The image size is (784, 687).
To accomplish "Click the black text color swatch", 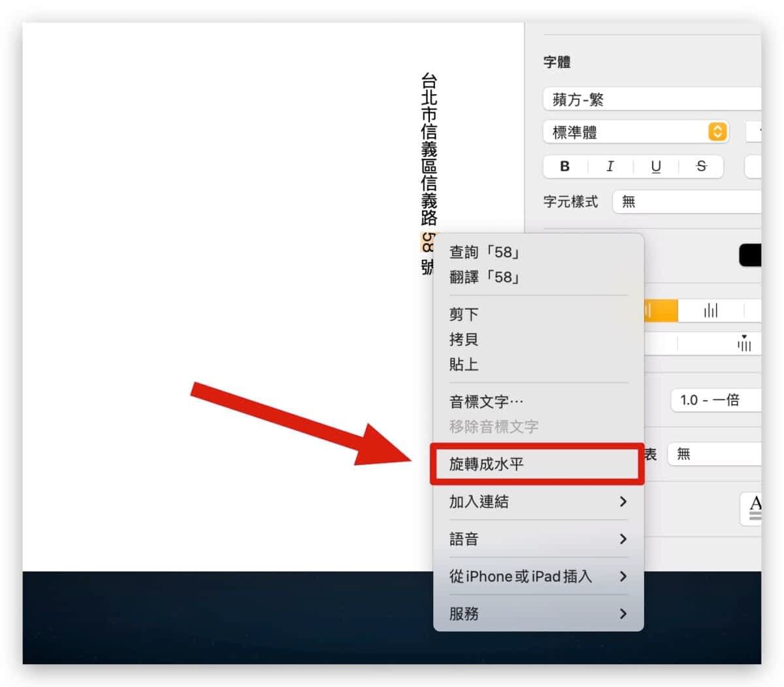I will pos(750,256).
